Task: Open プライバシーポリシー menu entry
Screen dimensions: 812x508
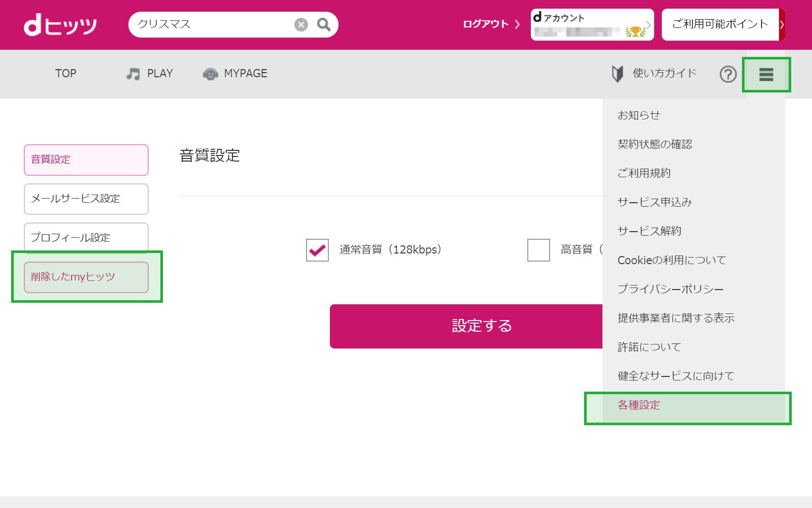Action: point(670,289)
